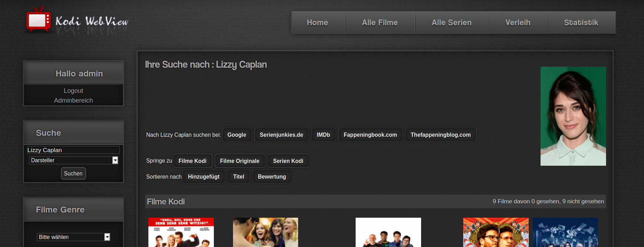The height and width of the screenshot is (247, 644).
Task: Search Lizzy Caplan on Google
Action: point(237,135)
